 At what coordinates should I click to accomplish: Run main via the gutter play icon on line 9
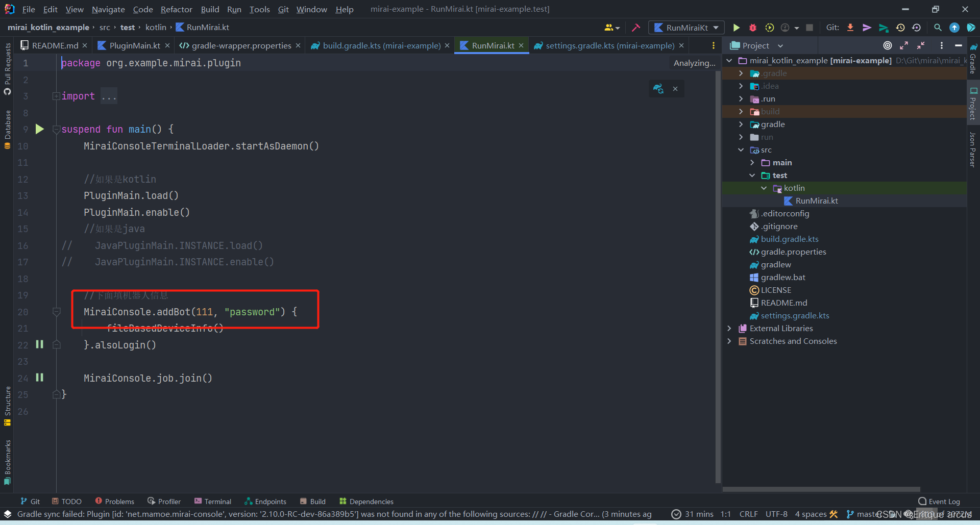[x=40, y=129]
